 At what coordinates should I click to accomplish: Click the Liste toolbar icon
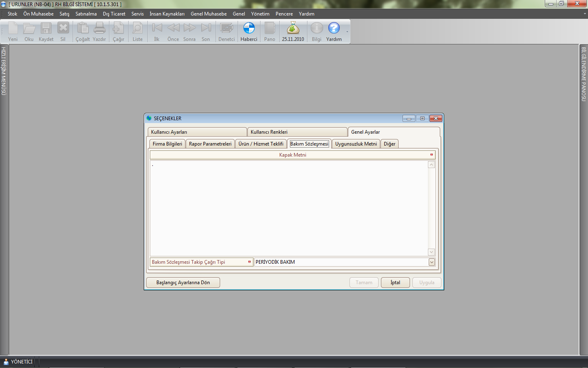tap(138, 29)
